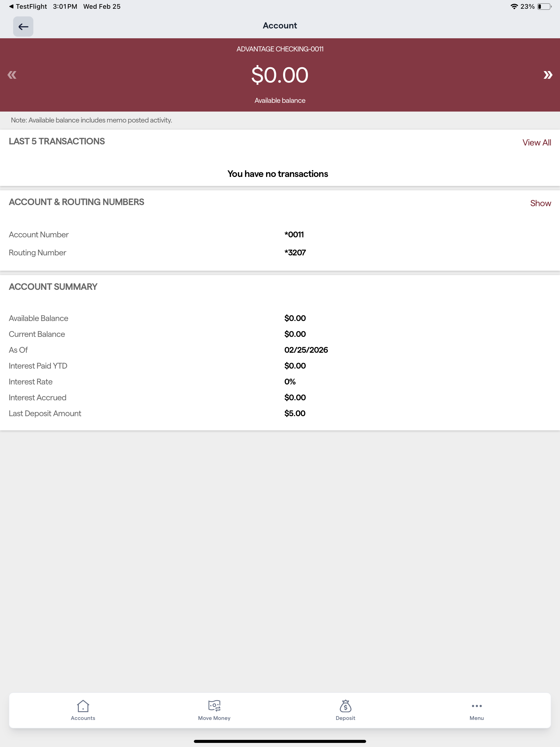Tap the Current Balance label
560x747 pixels.
(x=37, y=334)
